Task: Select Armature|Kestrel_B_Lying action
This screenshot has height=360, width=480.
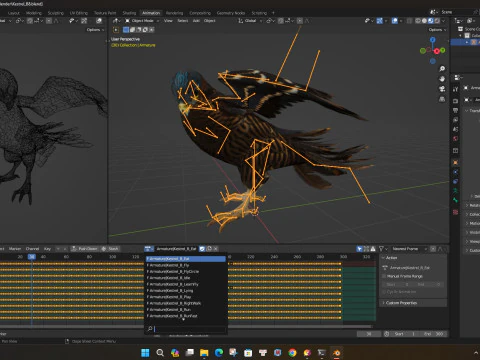Action: (185, 291)
